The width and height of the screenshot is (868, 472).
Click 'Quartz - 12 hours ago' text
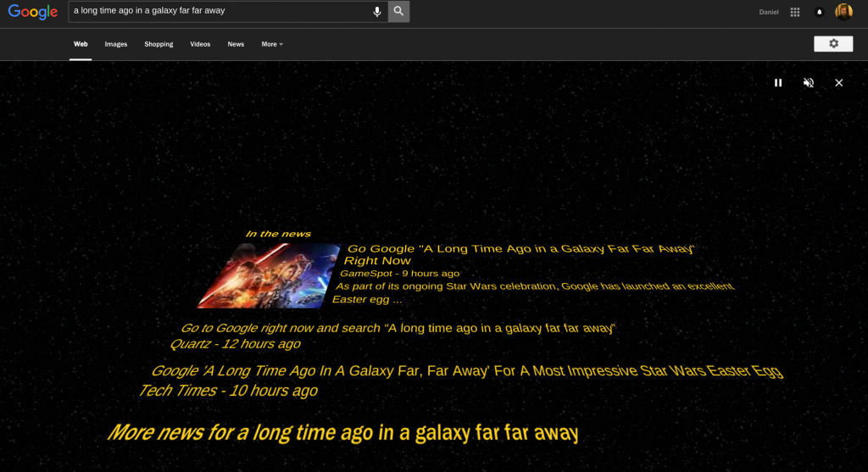(235, 344)
